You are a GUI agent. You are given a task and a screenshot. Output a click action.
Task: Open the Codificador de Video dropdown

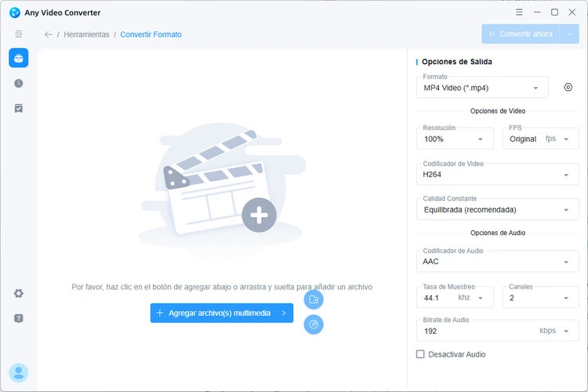click(x=498, y=174)
